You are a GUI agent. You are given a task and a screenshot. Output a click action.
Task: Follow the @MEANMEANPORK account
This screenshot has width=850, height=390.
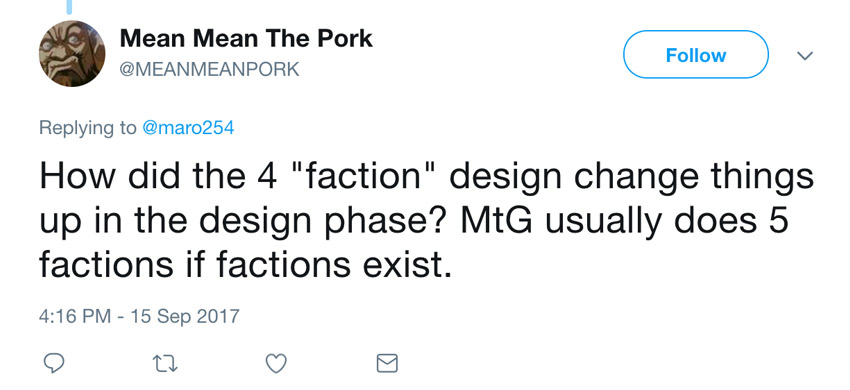(x=696, y=55)
